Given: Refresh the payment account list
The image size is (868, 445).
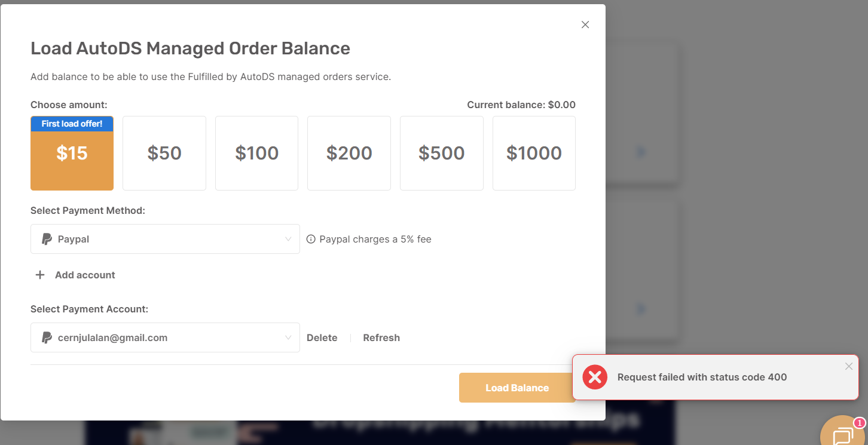Looking at the screenshot, I should pyautogui.click(x=381, y=337).
